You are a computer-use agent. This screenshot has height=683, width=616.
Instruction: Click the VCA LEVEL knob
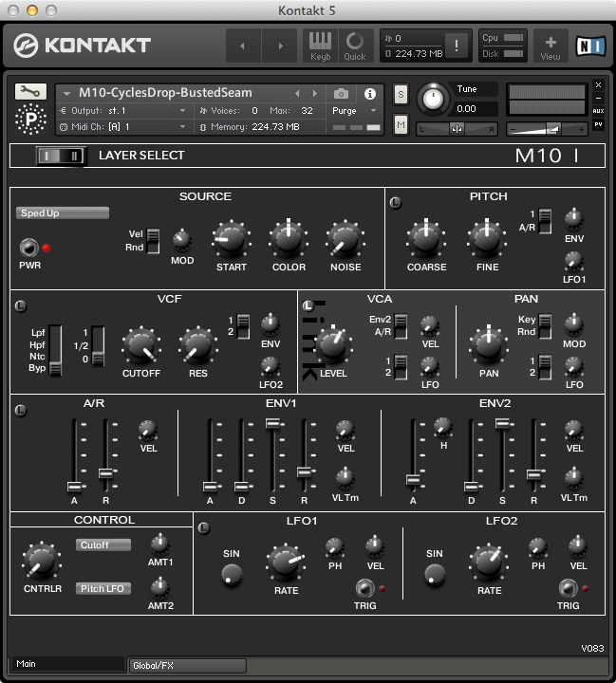tap(333, 346)
